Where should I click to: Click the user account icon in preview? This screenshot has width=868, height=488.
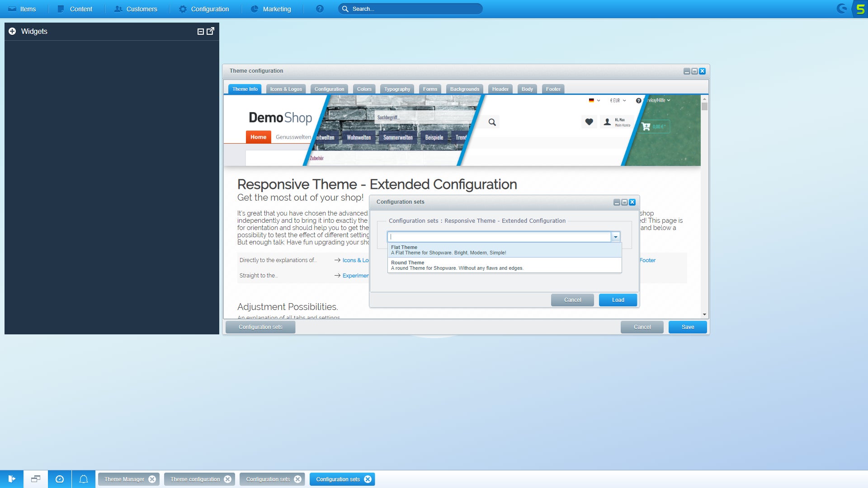[x=607, y=122]
